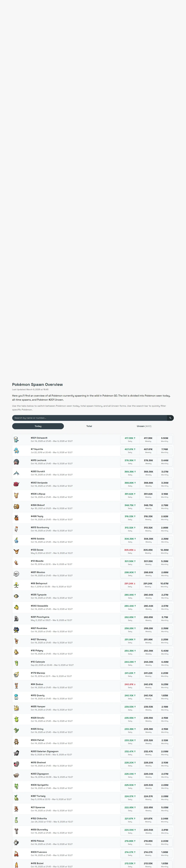The width and height of the screenshot is (186, 868).
Task: Open the Unown (#201) tab
Action: click(x=144, y=426)
